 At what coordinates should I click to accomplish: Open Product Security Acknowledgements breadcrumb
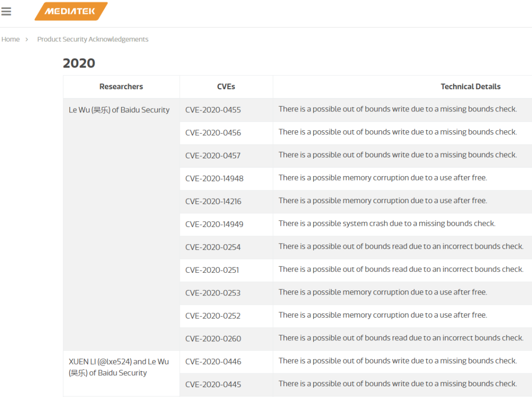tap(93, 39)
